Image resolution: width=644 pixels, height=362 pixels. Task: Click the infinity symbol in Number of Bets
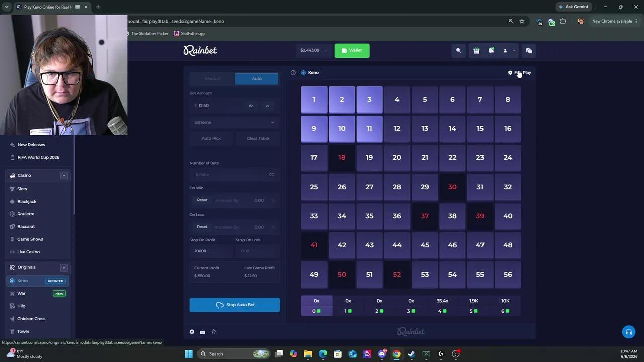click(x=272, y=174)
